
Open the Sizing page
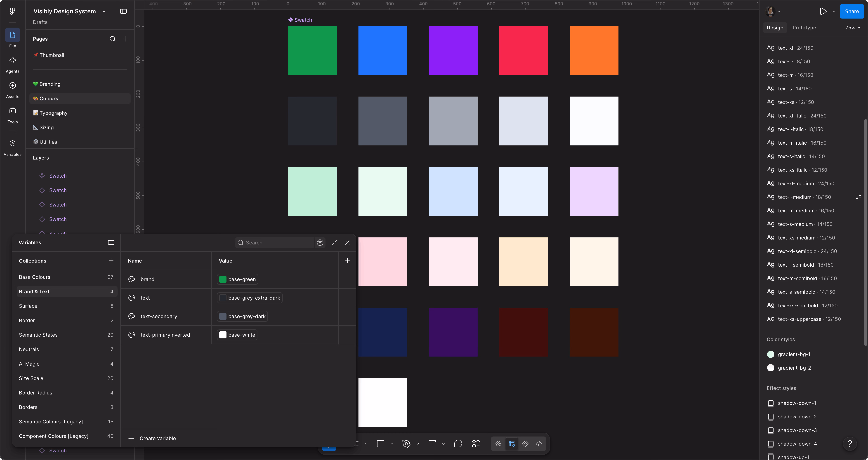(x=80, y=128)
